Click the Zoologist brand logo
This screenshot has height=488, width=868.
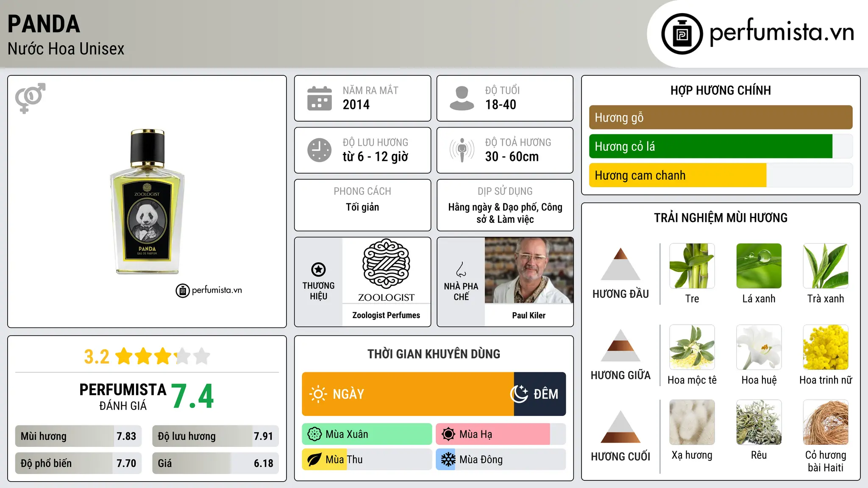click(x=386, y=270)
